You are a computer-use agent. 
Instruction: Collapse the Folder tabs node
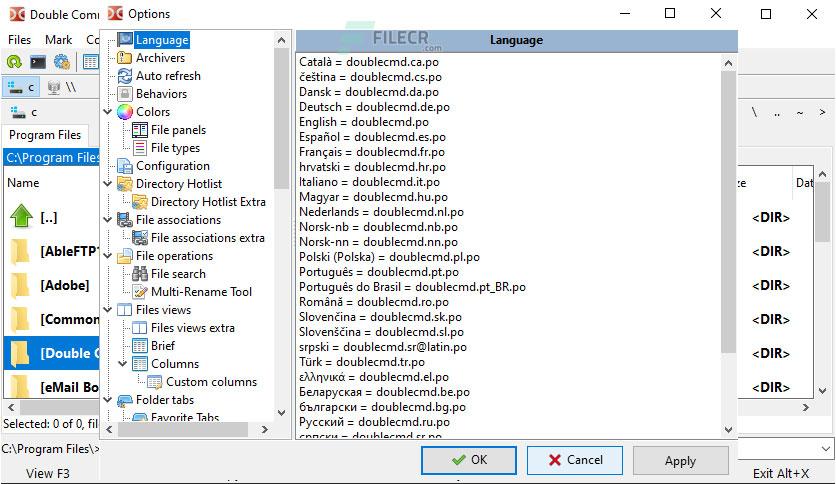coord(108,400)
